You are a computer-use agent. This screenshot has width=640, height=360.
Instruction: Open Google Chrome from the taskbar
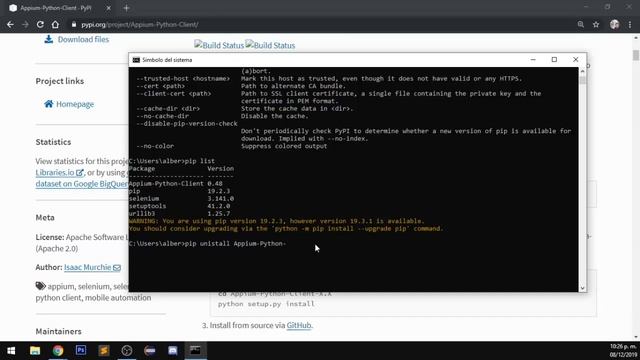coord(58,351)
